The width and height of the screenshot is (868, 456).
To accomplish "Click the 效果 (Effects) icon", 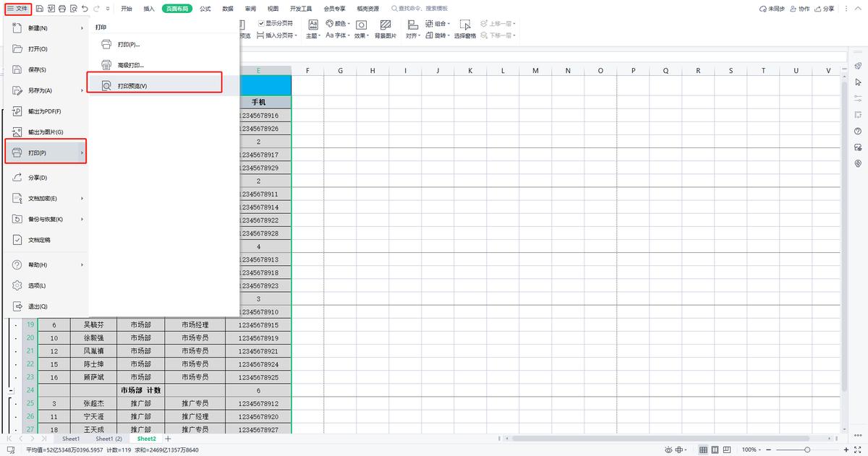I will click(362, 34).
